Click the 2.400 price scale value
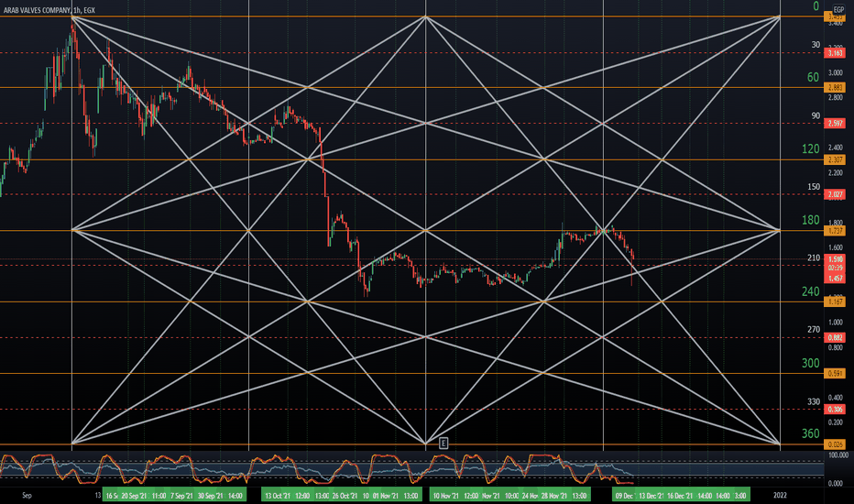 click(836, 148)
